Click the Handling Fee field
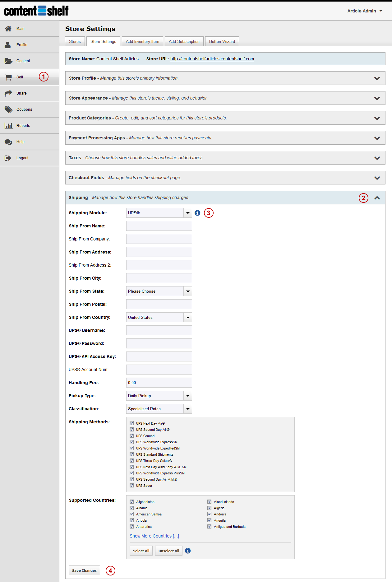Image resolution: width=392 pixels, height=582 pixels. pyautogui.click(x=159, y=383)
